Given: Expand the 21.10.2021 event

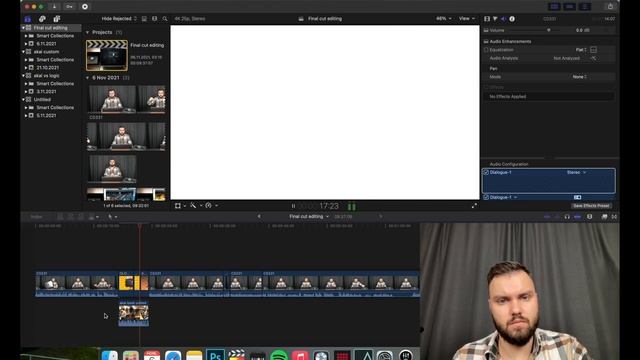Looking at the screenshot, I should [x=26, y=68].
